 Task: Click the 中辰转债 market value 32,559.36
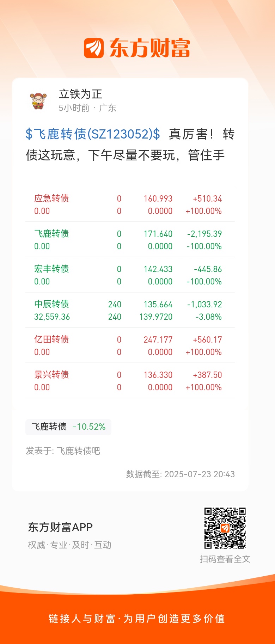coord(52,317)
